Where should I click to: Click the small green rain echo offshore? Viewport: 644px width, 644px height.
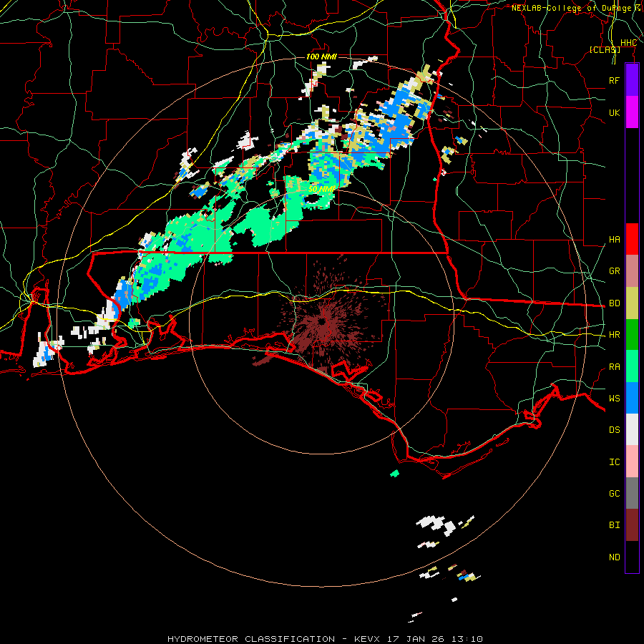[395, 473]
